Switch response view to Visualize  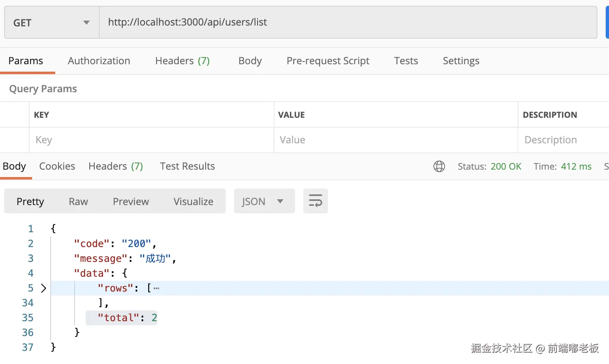click(193, 201)
